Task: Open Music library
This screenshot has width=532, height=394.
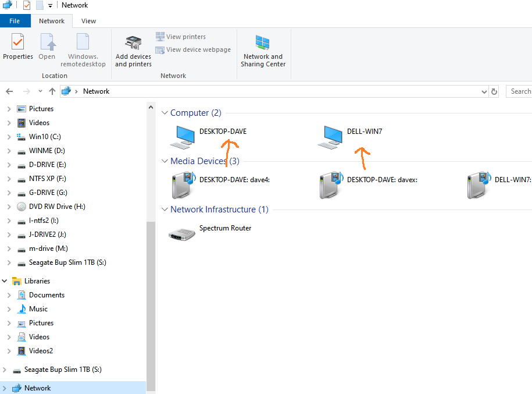Action: point(38,309)
